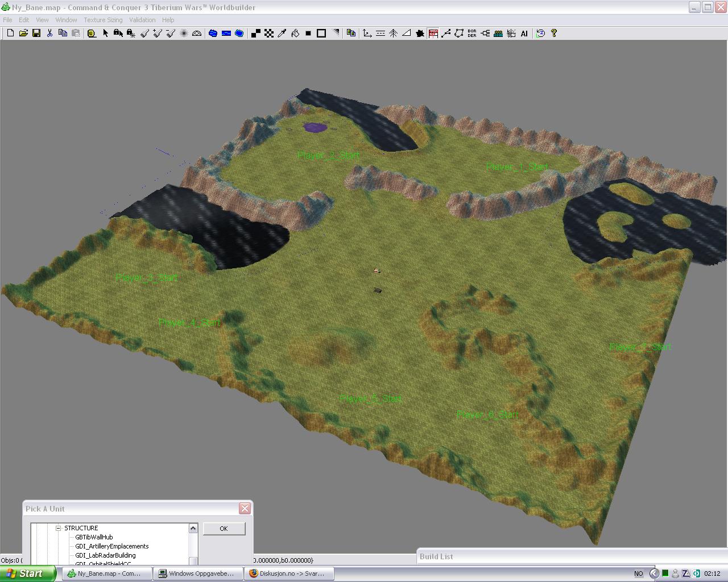Viewport: 728px width, 582px height.
Task: Select the polygon area trigger tool
Action: [459, 34]
